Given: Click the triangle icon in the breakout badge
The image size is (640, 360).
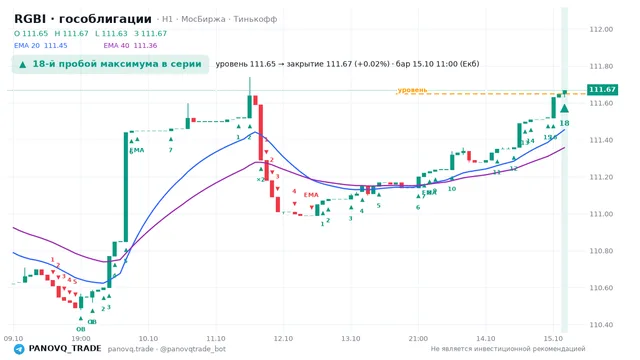Looking at the screenshot, I should click(x=22, y=64).
